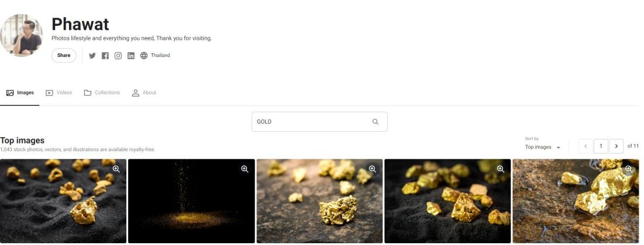Open Phawat's Twitter profile icon
This screenshot has width=644, height=245.
(92, 56)
